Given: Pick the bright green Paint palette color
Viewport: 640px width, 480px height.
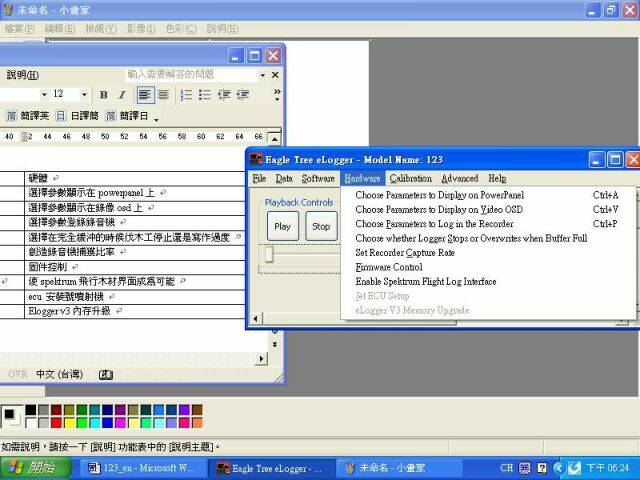Looking at the screenshot, I should (x=82, y=422).
